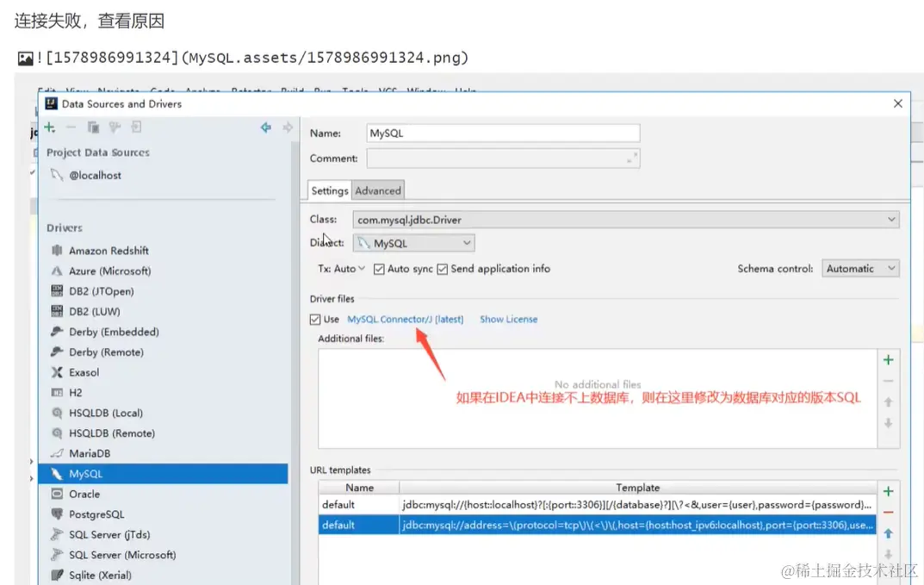Go forward with the gray right arrow

pyautogui.click(x=288, y=128)
